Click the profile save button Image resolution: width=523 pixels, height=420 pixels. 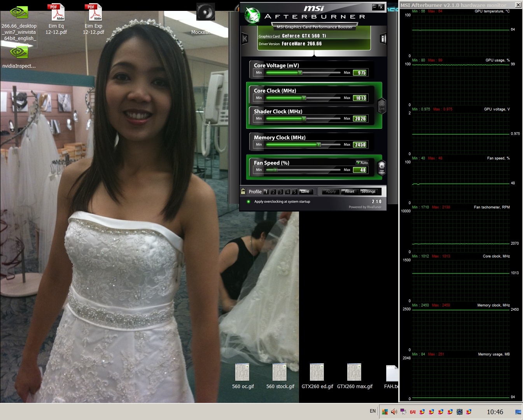pos(305,191)
